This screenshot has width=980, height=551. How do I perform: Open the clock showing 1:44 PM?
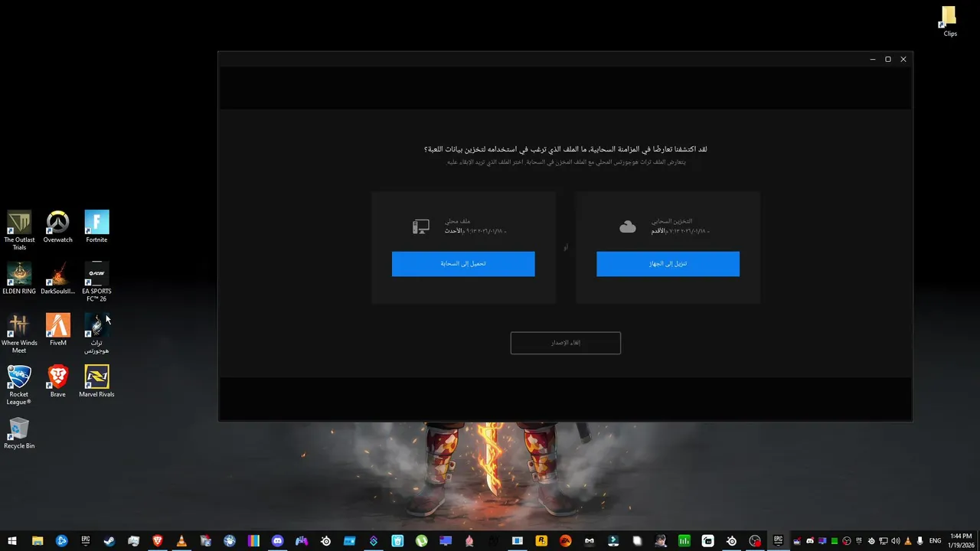click(961, 541)
